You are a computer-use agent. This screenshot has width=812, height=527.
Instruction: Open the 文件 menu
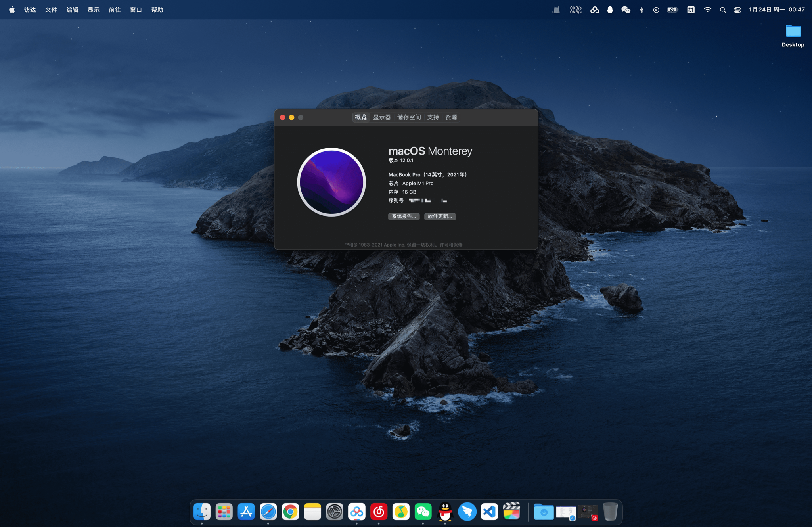pyautogui.click(x=51, y=10)
